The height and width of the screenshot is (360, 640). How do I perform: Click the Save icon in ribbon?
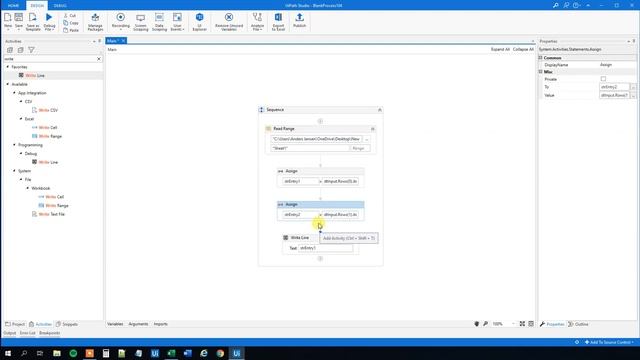[19, 21]
